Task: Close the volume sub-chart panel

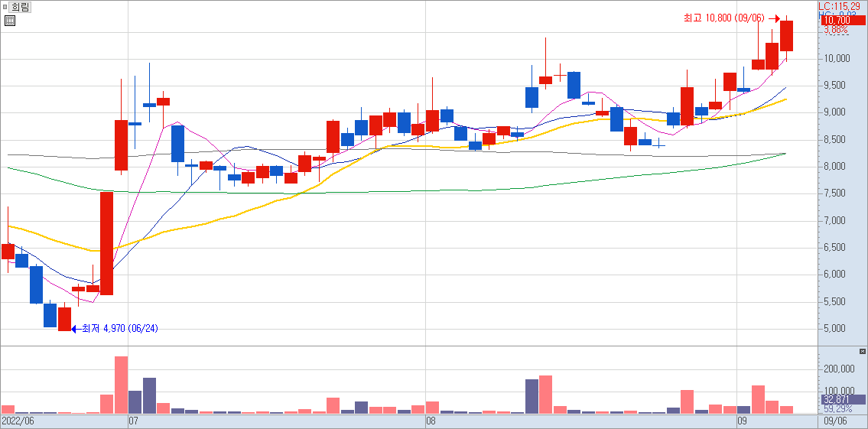Action: (x=862, y=352)
